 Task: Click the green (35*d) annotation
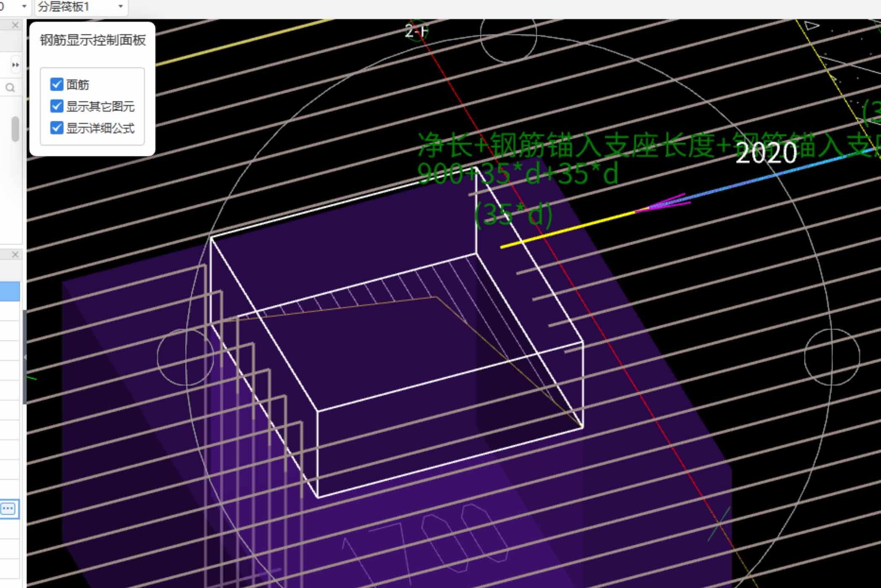[x=513, y=214]
